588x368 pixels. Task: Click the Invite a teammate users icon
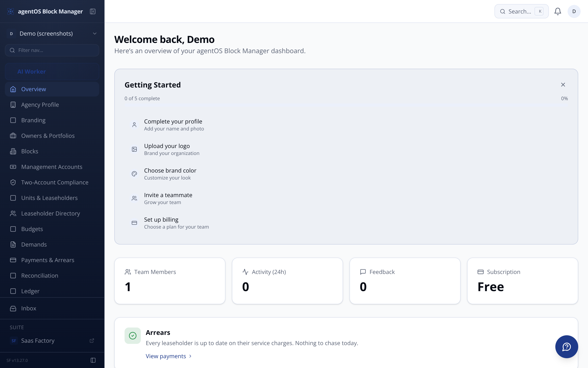[134, 198]
